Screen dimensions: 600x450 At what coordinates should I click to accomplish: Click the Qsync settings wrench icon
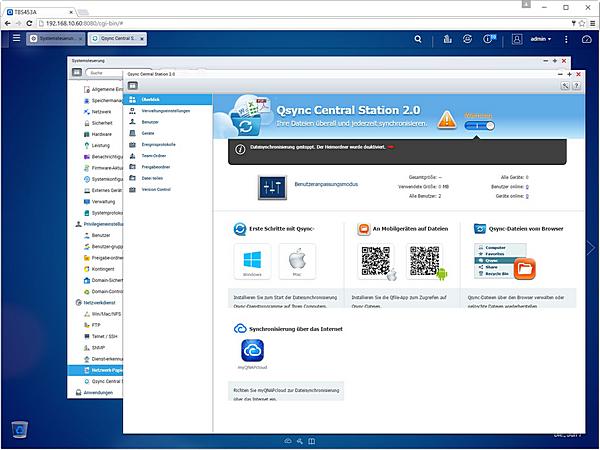coord(565,86)
